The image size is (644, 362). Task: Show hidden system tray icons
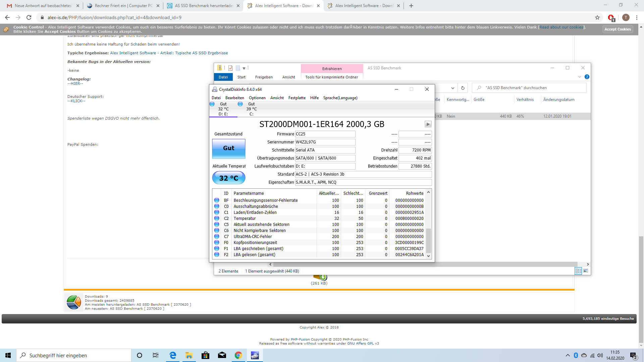click(x=568, y=355)
